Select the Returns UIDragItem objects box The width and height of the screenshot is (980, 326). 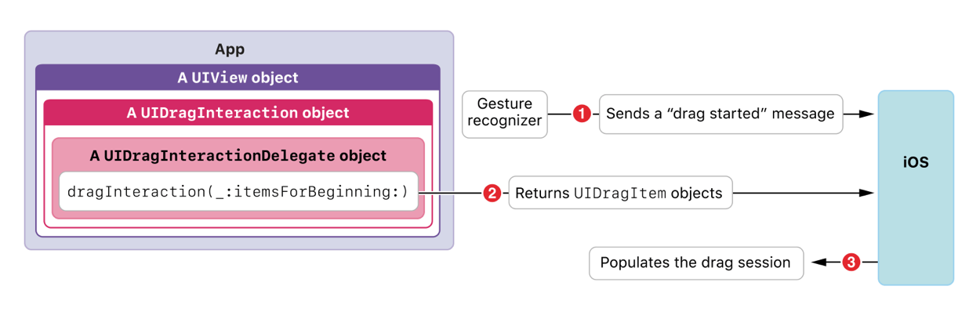pos(621,193)
